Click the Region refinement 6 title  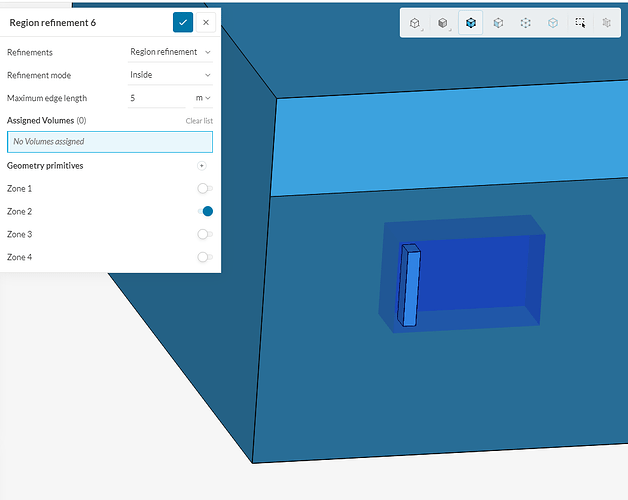pos(52,23)
